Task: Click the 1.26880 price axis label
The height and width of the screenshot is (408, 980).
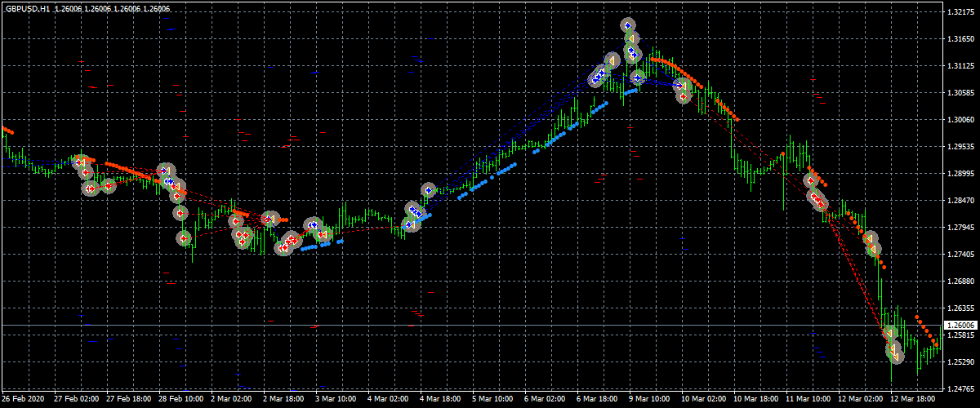Action: click(x=960, y=282)
